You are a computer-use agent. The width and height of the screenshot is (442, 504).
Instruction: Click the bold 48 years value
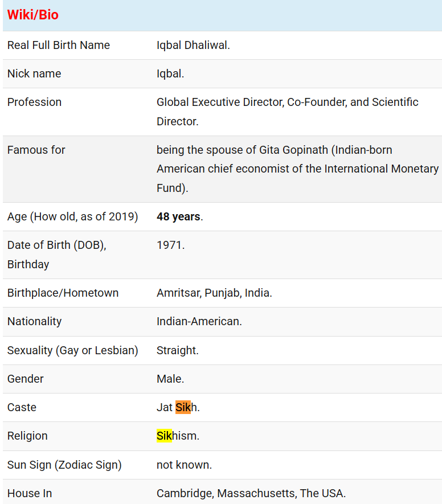point(179,216)
